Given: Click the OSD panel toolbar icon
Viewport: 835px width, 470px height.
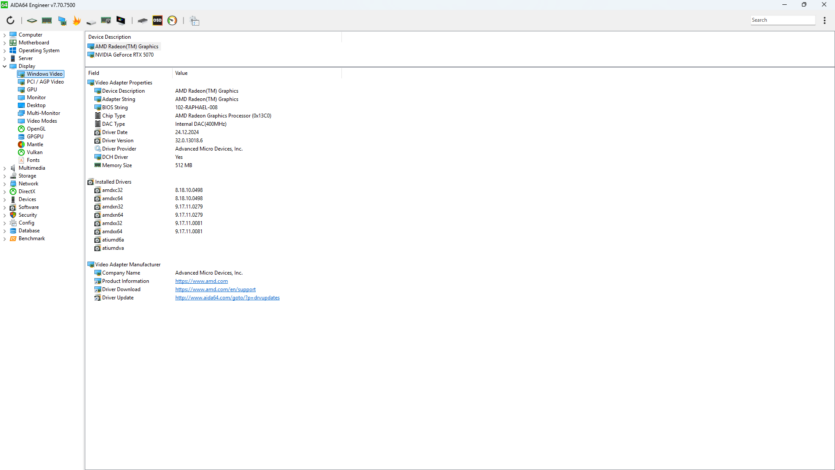Looking at the screenshot, I should [x=157, y=20].
